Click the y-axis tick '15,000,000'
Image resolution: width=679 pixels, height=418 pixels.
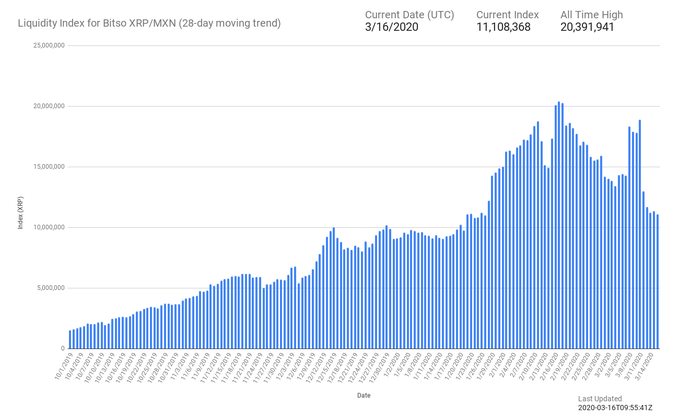pos(49,167)
